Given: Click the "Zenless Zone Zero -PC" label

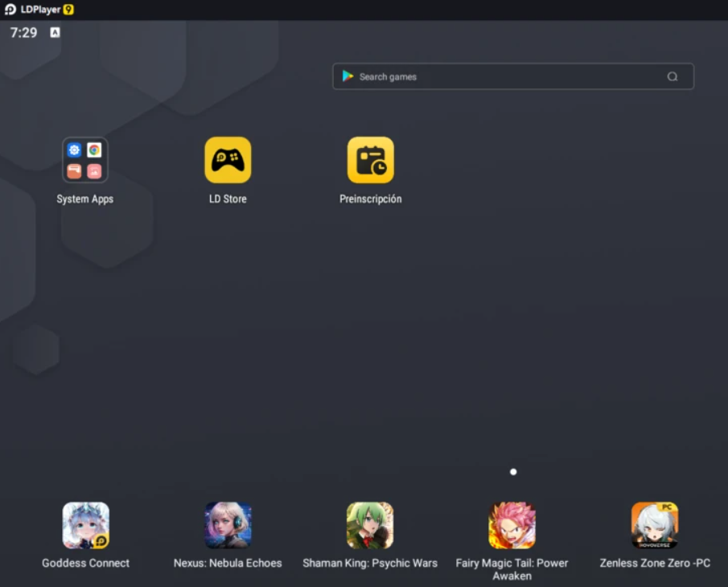Looking at the screenshot, I should [655, 564].
